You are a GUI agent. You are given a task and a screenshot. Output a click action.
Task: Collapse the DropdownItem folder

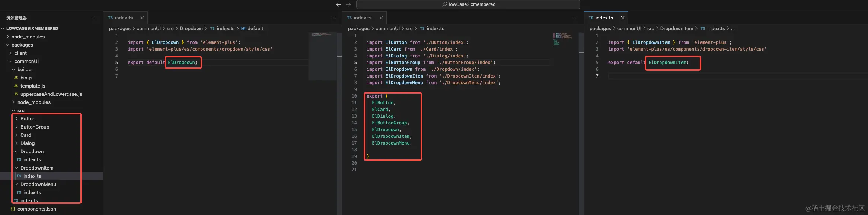coord(51,168)
